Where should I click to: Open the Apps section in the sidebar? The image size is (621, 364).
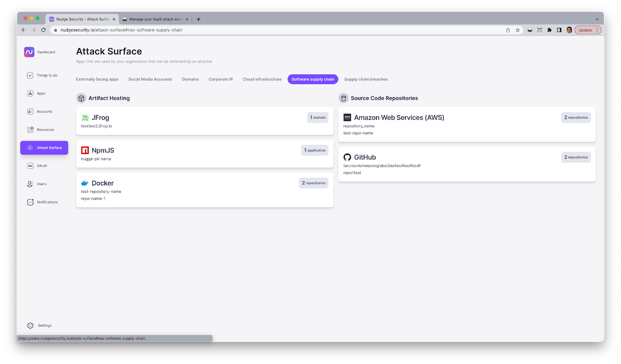pos(30,93)
